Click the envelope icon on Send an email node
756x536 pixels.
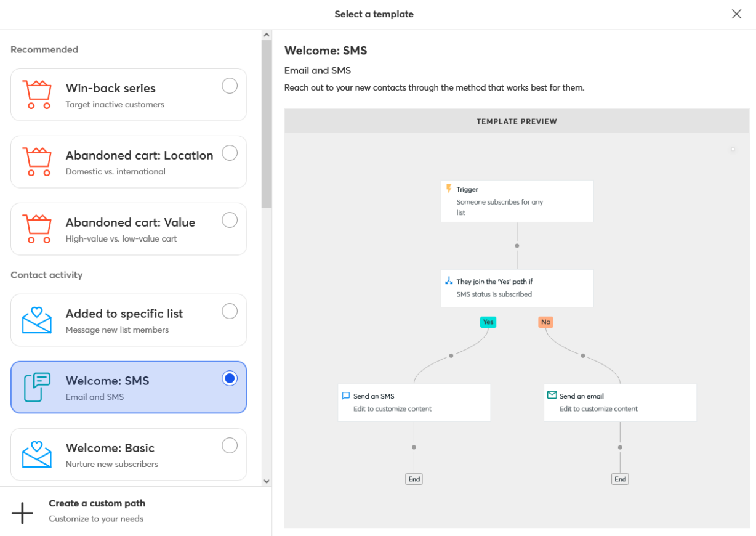pos(552,396)
